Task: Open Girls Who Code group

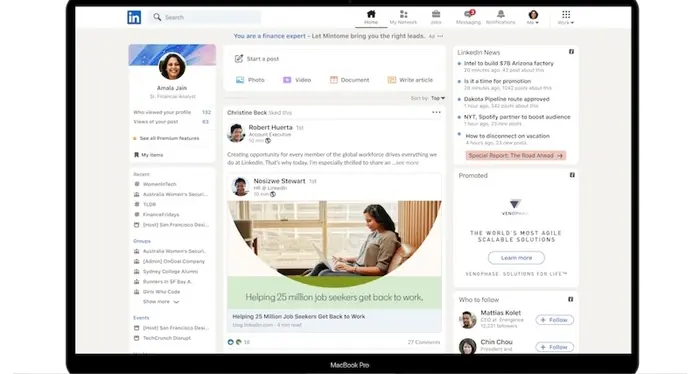Action: pyautogui.click(x=161, y=292)
